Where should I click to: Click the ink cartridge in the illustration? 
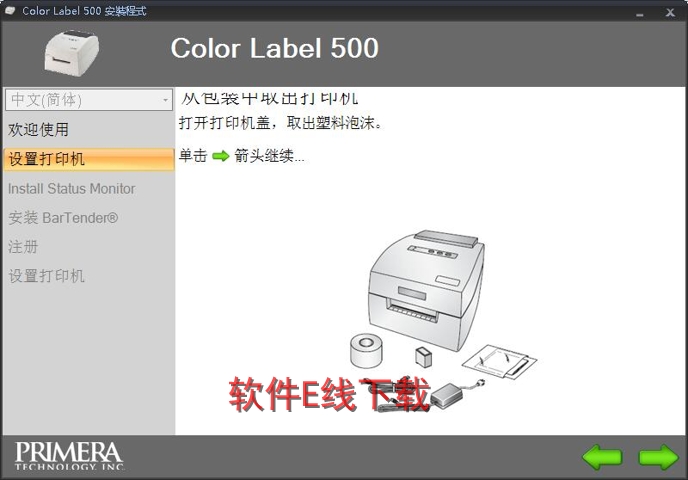tap(424, 356)
